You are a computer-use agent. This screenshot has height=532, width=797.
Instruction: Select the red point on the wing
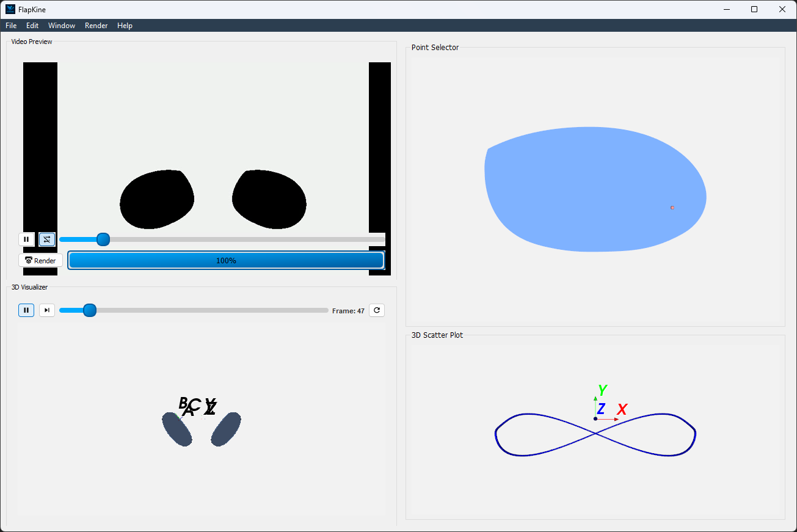[672, 208]
